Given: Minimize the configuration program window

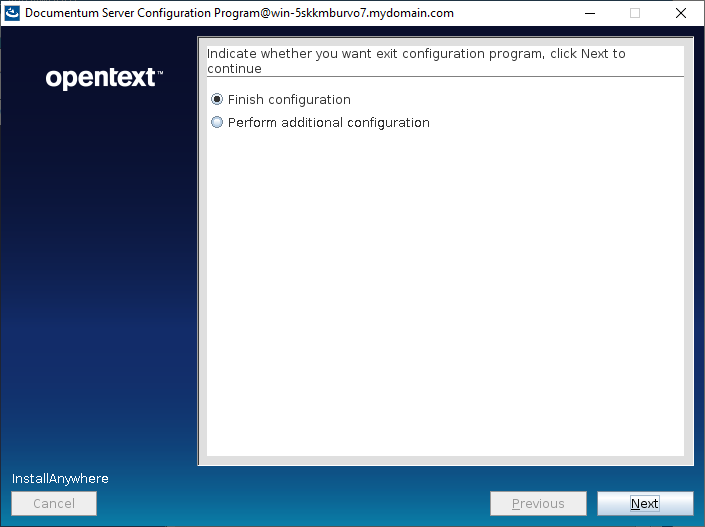Looking at the screenshot, I should click(588, 13).
